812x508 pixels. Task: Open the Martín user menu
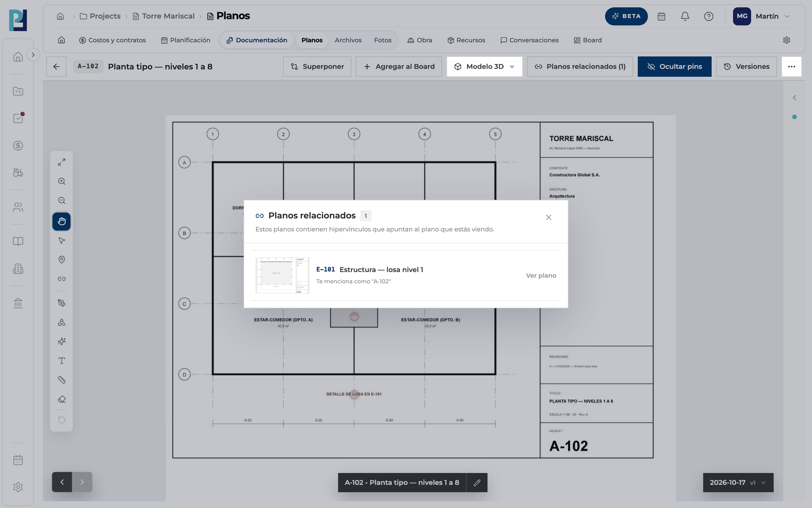pos(762,16)
